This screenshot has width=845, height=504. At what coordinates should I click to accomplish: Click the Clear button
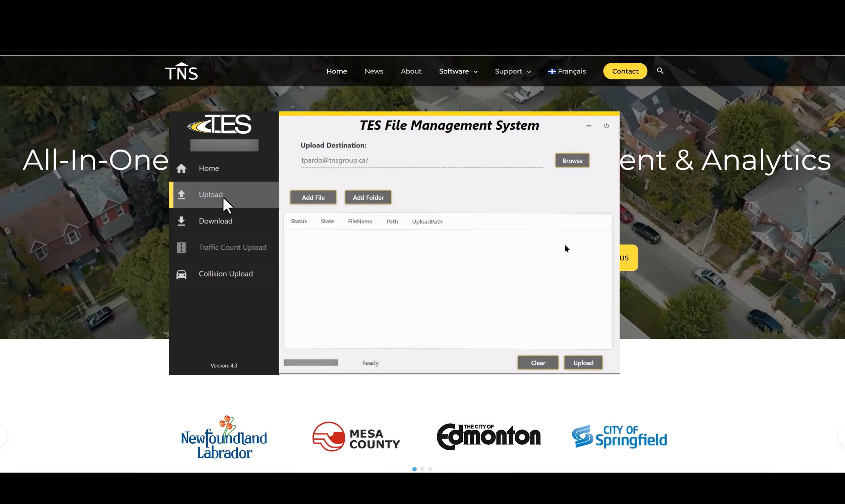(538, 363)
